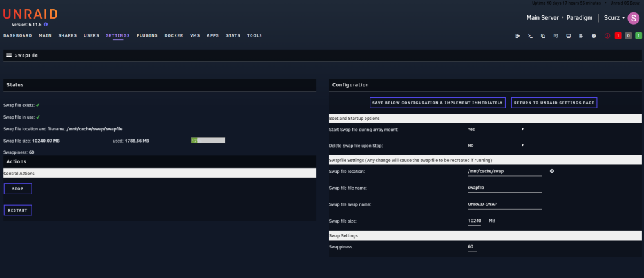Image resolution: width=644 pixels, height=278 pixels.
Task: Open the red alert notification count badge
Action: coord(618,36)
